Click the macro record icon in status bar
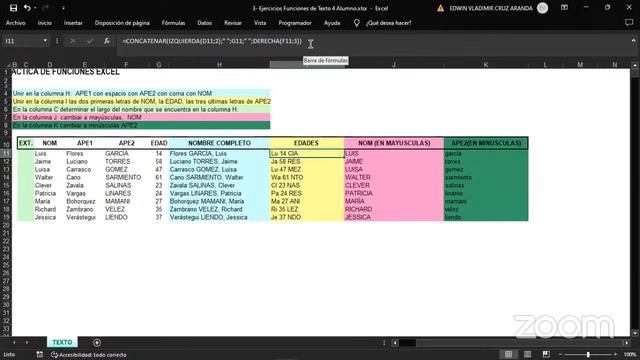 [39, 355]
